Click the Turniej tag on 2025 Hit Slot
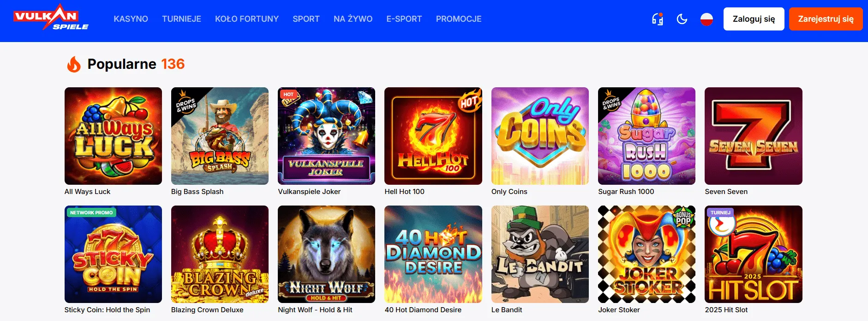The image size is (868, 321). tap(720, 213)
